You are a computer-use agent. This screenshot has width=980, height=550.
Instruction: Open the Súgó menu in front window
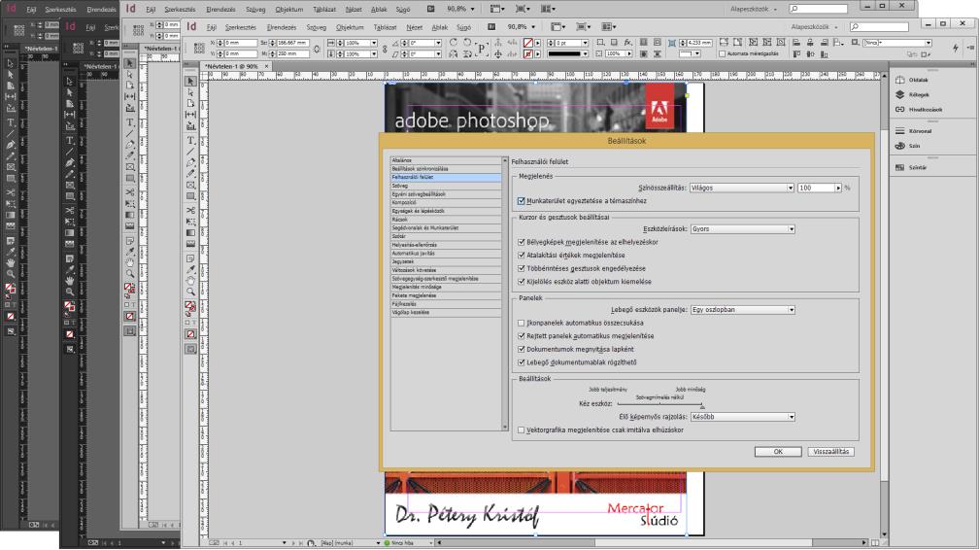coord(463,27)
